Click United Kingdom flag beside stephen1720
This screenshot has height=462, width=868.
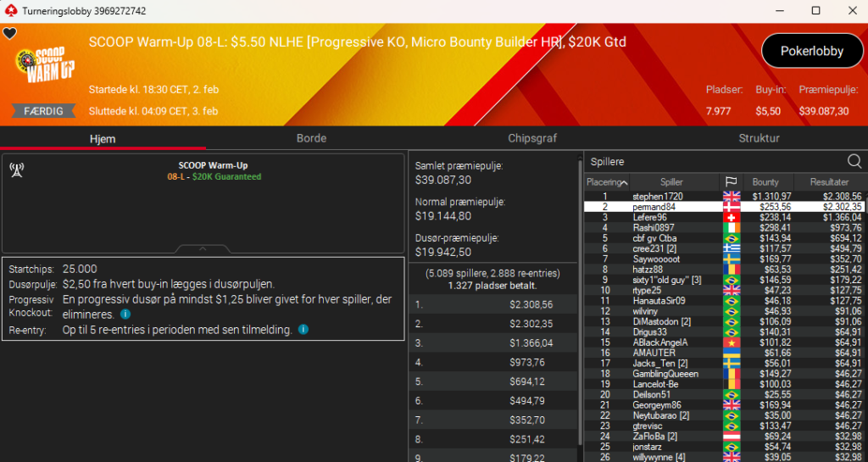click(x=731, y=197)
